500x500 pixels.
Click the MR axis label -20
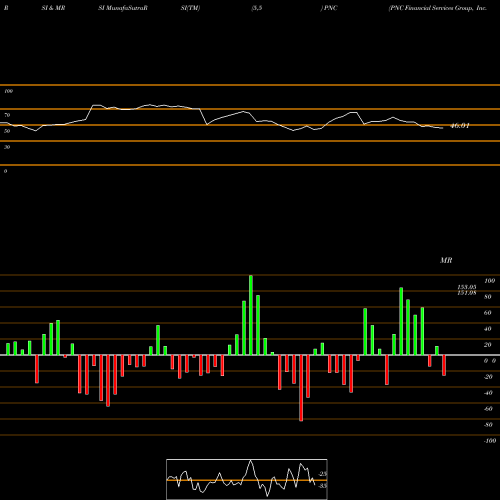[488, 377]
